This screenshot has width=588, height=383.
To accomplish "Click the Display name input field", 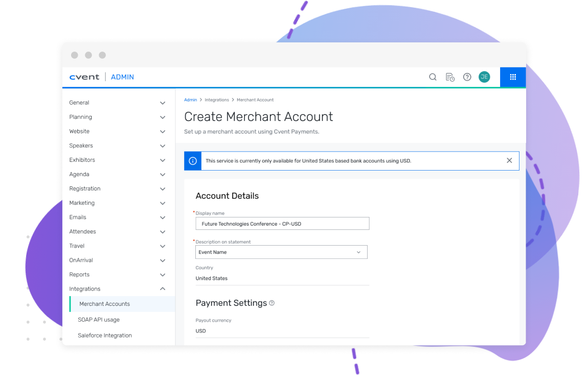I will tap(282, 224).
